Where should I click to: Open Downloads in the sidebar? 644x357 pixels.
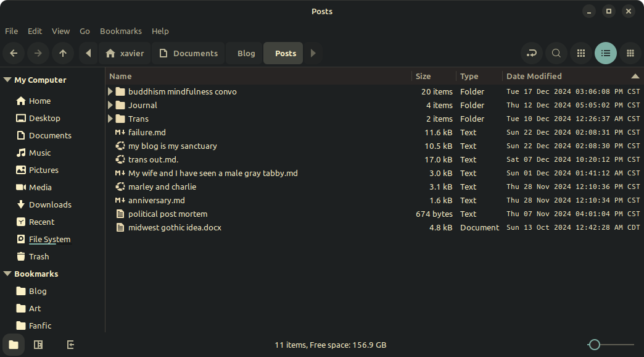click(50, 204)
